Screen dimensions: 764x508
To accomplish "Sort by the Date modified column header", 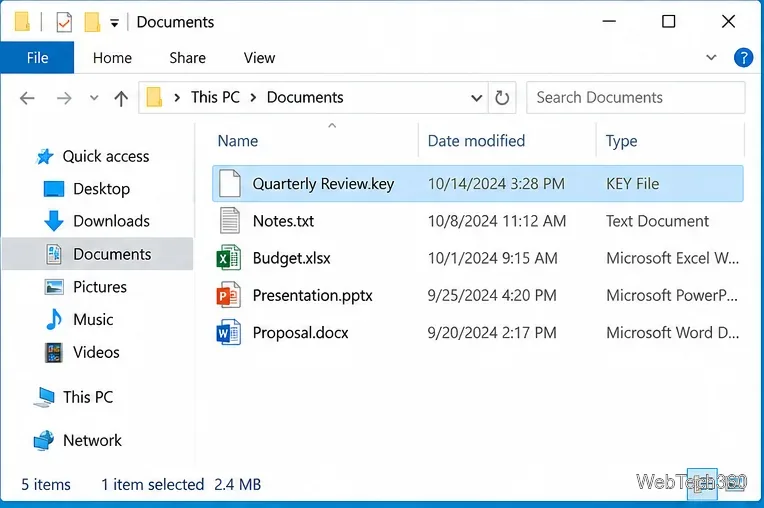I will coord(476,141).
